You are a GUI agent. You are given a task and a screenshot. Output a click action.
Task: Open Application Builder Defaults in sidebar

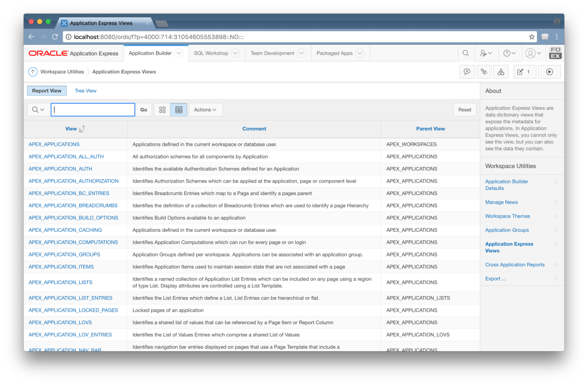[506, 185]
